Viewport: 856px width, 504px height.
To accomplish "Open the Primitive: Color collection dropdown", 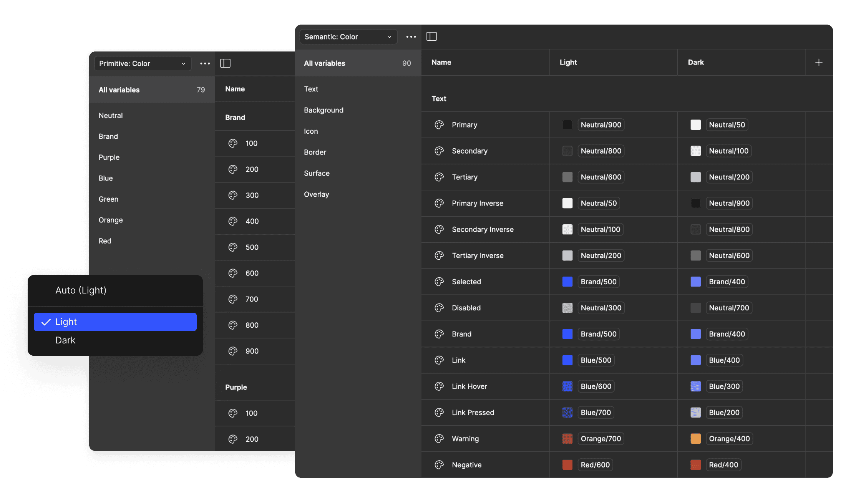I will click(142, 63).
